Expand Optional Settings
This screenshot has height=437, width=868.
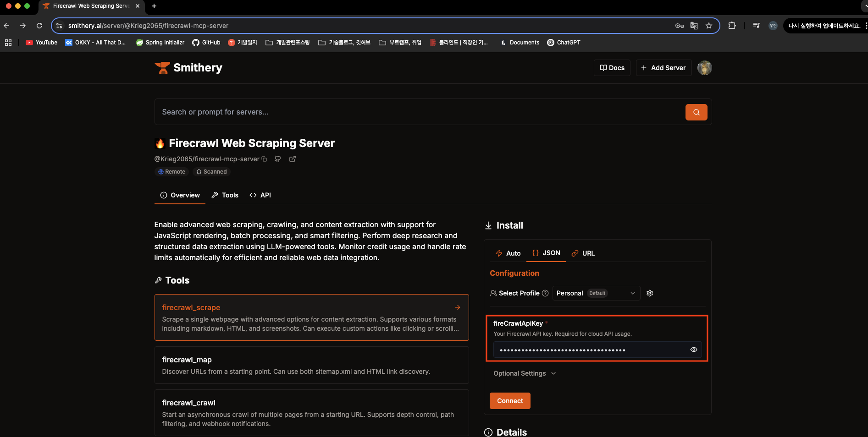click(x=525, y=373)
